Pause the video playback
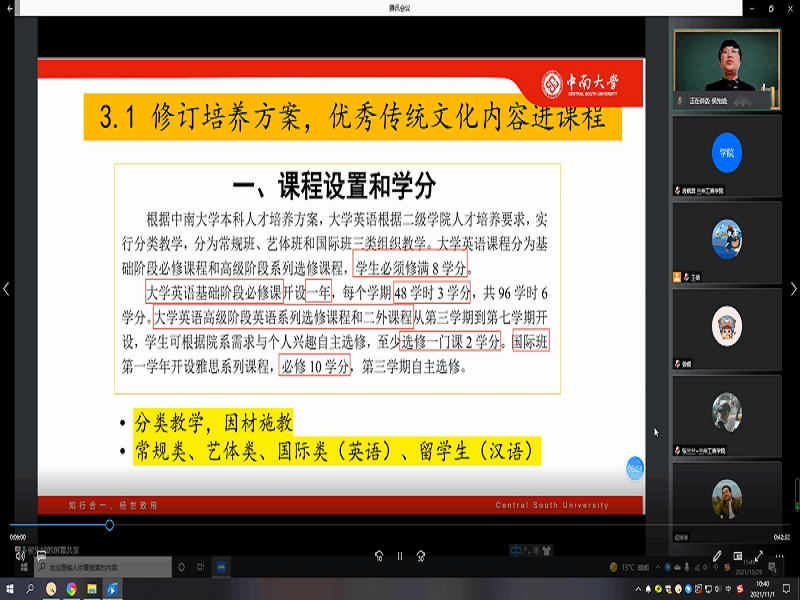The height and width of the screenshot is (600, 800). 400,556
